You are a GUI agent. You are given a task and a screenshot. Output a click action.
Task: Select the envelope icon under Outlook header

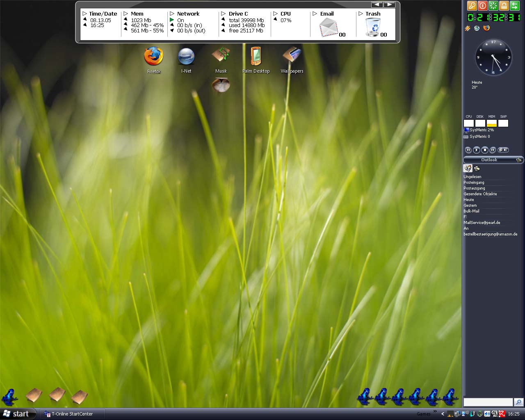(x=477, y=169)
